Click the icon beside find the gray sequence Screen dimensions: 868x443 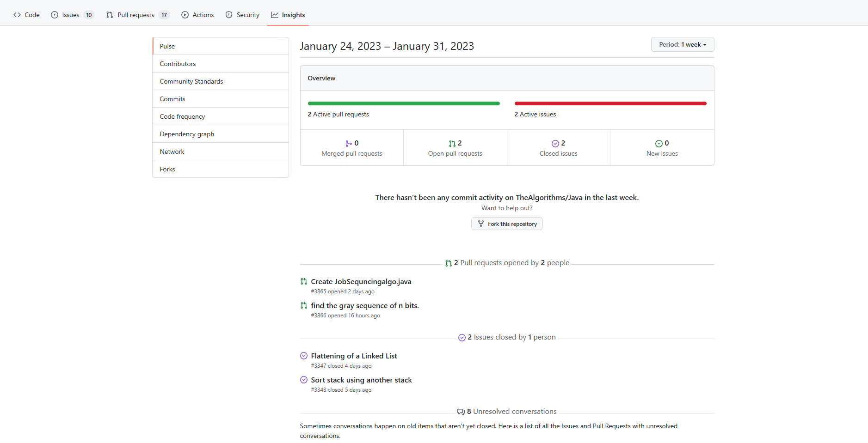click(304, 305)
